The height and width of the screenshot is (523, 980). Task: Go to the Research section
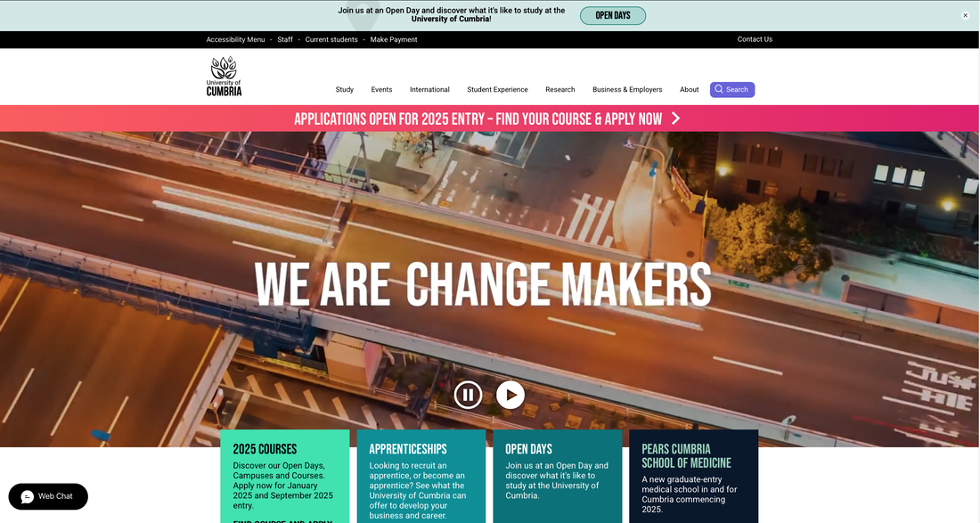tap(560, 89)
